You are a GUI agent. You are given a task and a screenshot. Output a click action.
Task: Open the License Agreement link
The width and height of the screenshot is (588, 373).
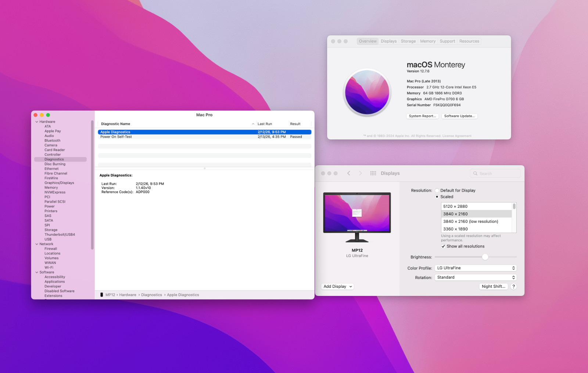click(x=457, y=136)
